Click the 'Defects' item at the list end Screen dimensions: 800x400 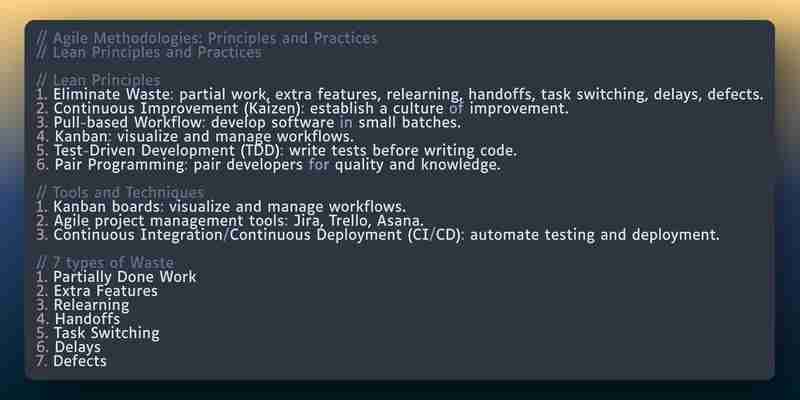click(71, 361)
